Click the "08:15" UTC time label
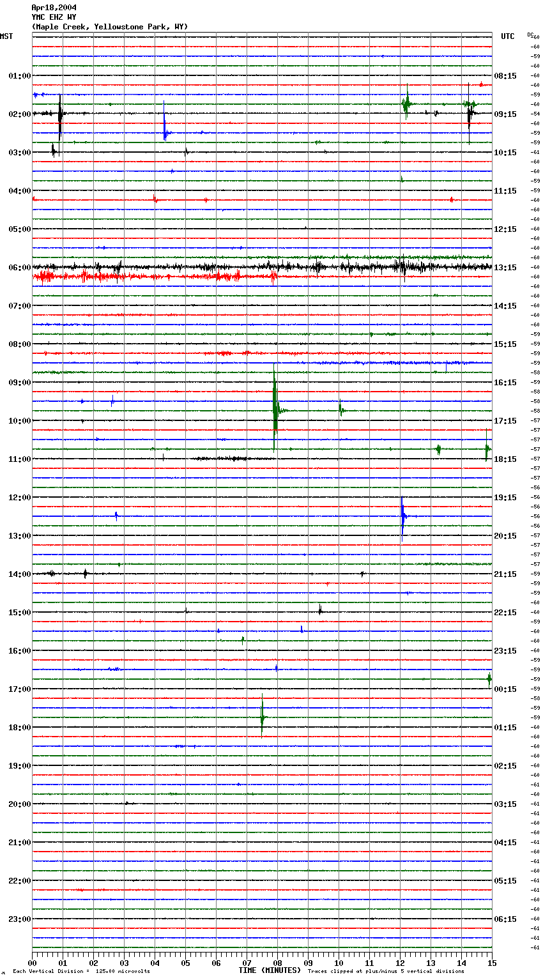The image size is (543, 980). coord(505,75)
